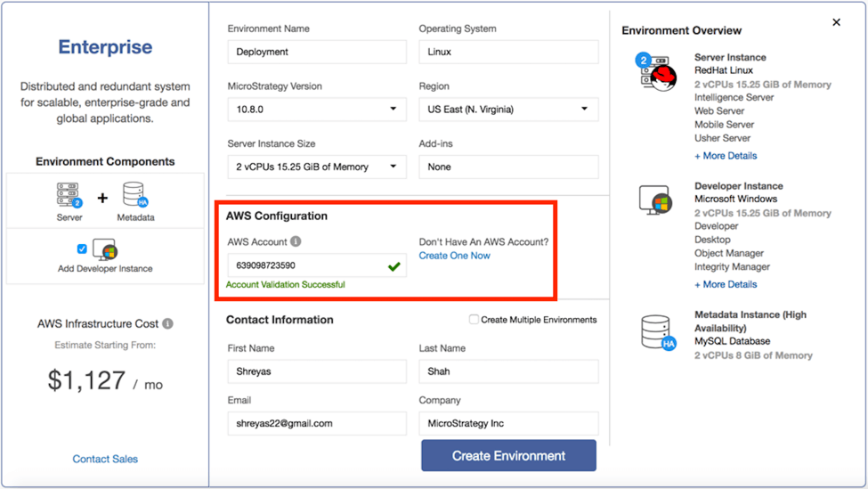Click the Server component icon
This screenshot has height=489, width=868.
[69, 195]
